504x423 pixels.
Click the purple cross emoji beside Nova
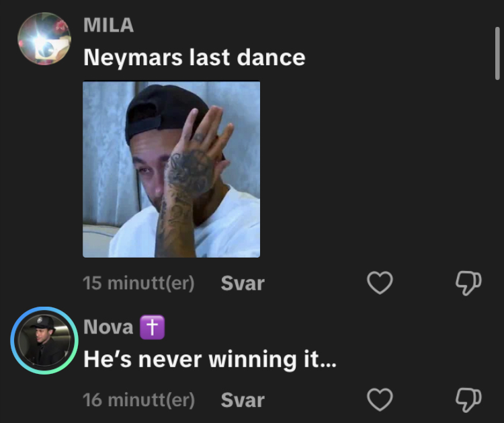[x=152, y=327]
